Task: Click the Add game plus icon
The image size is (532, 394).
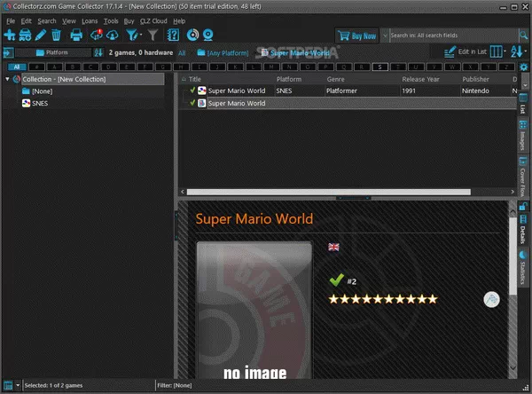Action: click(10, 35)
